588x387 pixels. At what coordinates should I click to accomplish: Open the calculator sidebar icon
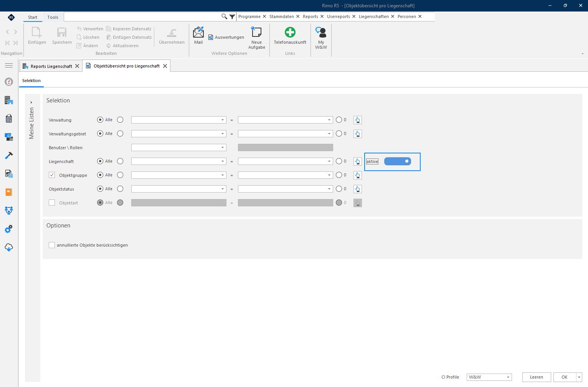9,119
